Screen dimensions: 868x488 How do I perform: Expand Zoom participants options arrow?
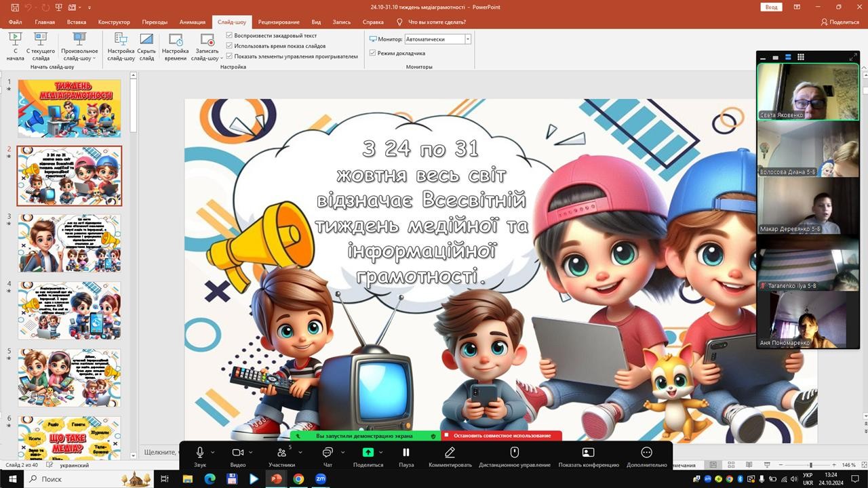click(300, 452)
